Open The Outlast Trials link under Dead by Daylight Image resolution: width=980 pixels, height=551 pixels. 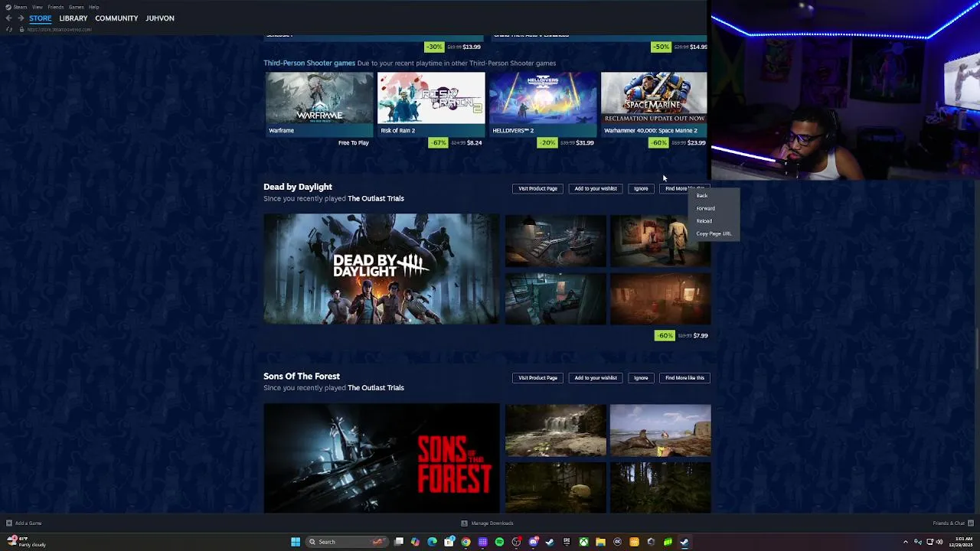pos(376,199)
